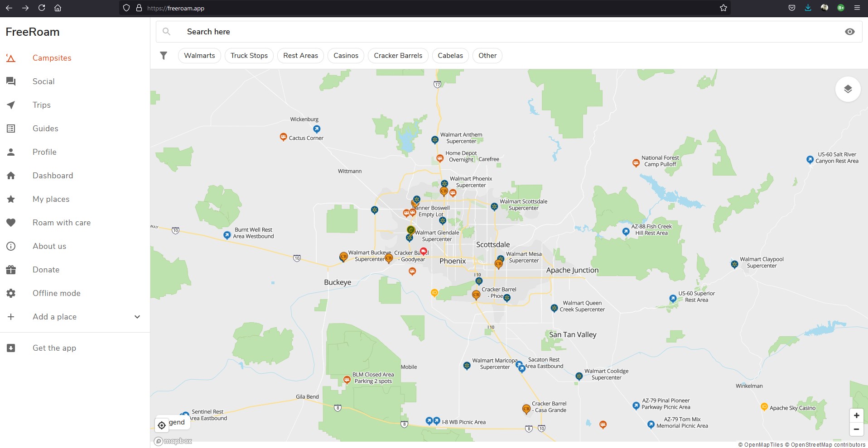Select Burnt Well Rest Area Westbound marker
This screenshot has height=448, width=868.
[x=227, y=235]
